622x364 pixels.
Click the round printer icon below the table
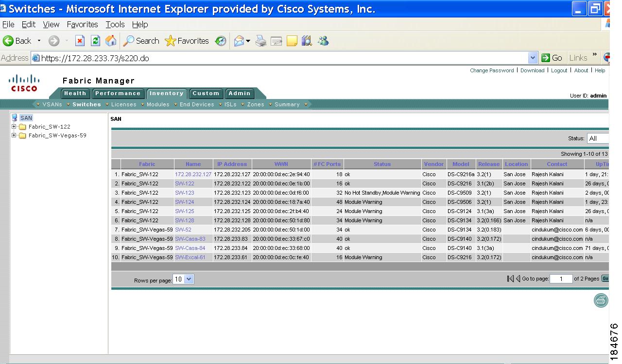point(601,300)
